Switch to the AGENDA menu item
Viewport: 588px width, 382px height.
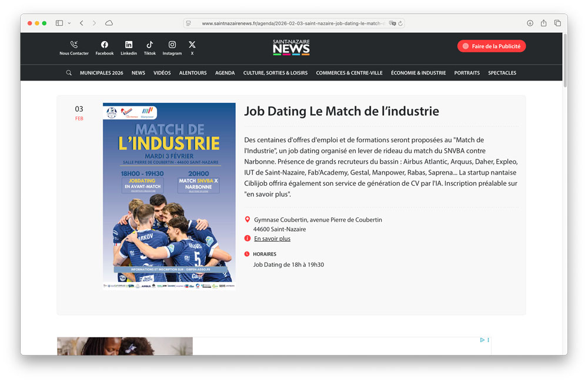225,72
